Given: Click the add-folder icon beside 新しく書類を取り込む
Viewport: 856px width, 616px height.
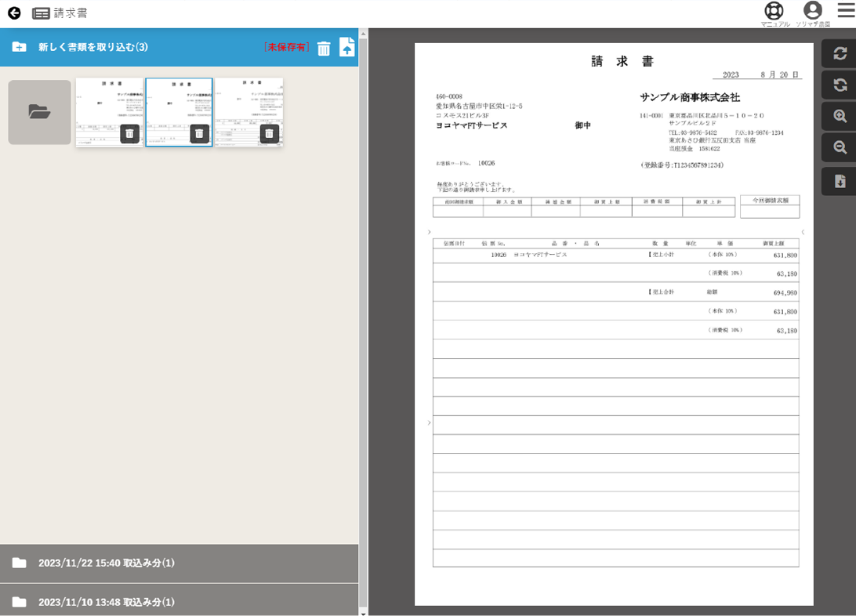Looking at the screenshot, I should [x=19, y=47].
